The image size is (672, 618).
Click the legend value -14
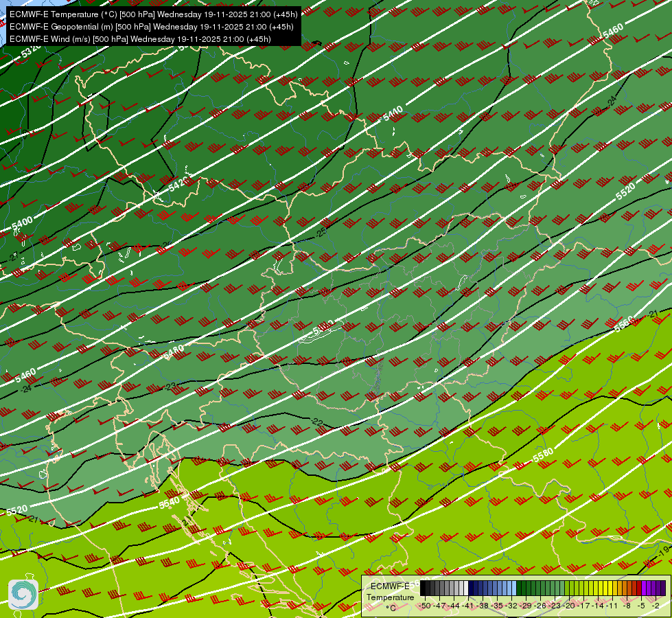[598, 606]
